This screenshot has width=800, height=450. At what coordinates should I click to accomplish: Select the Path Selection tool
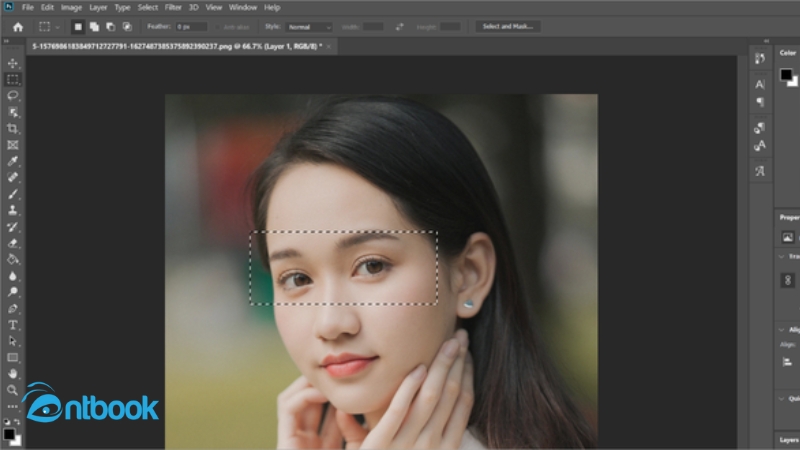point(13,341)
